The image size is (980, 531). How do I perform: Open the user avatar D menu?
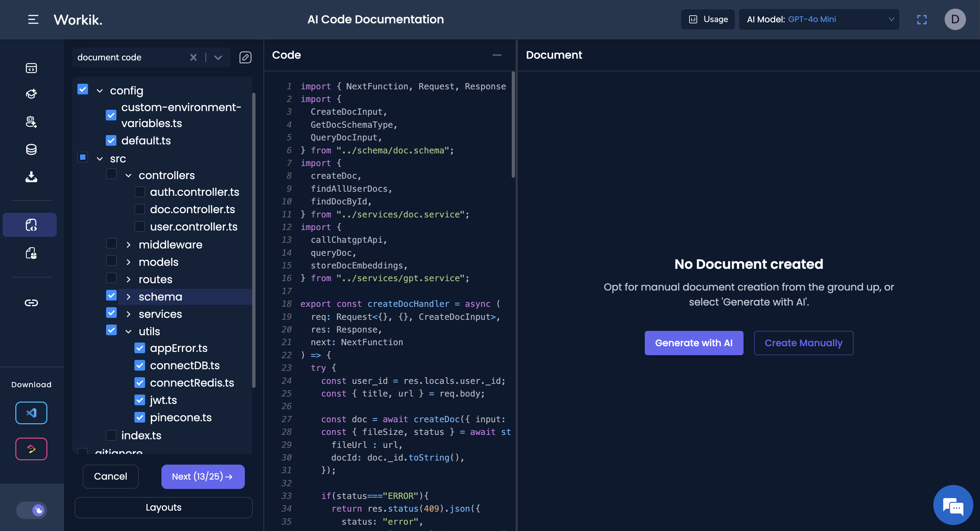coord(955,19)
